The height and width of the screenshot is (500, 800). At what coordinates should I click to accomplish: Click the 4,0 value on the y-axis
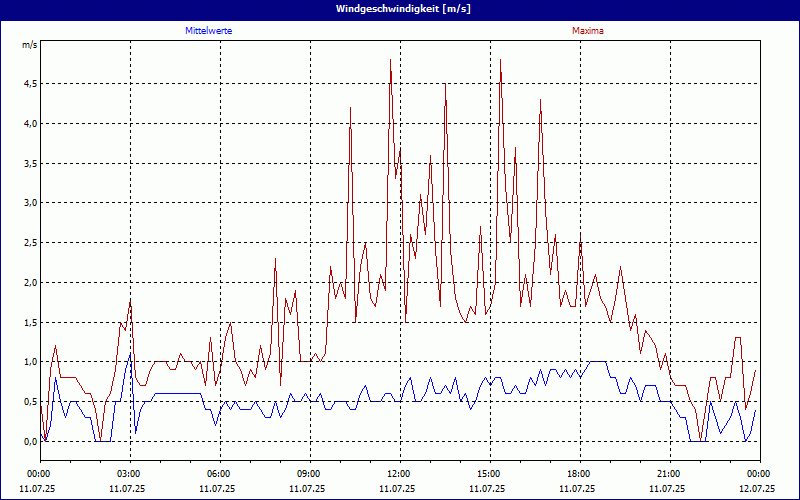(29, 124)
